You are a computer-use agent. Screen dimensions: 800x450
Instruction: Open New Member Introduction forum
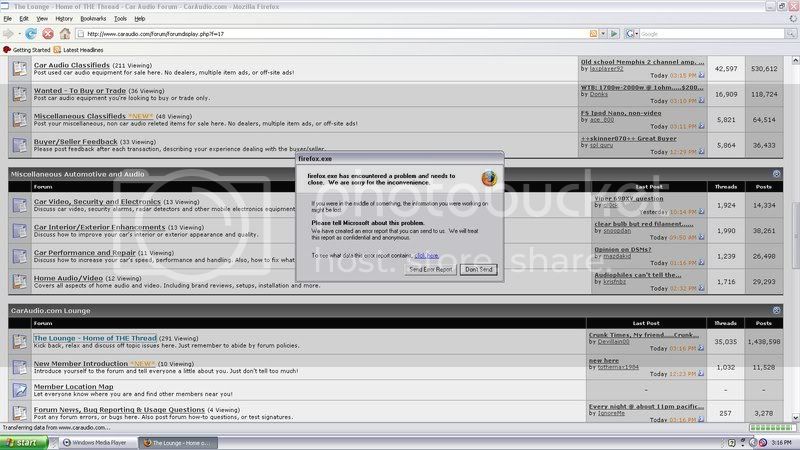pyautogui.click(x=81, y=364)
